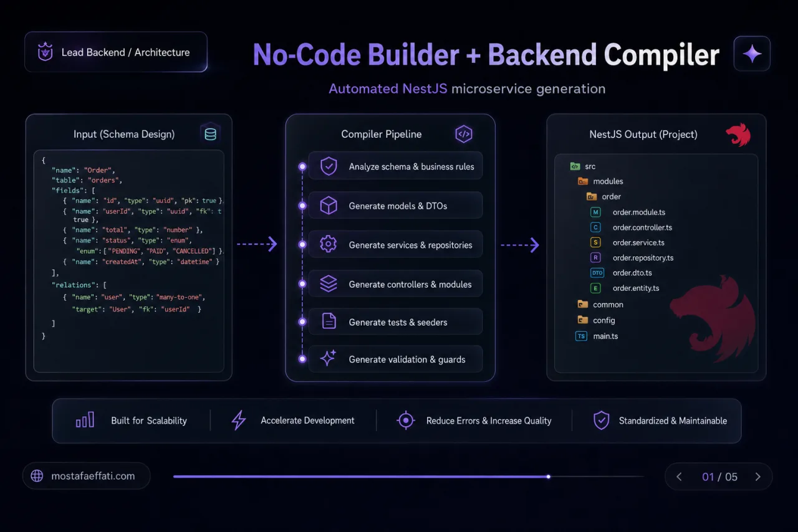Select order.repository.ts in the tree
The image size is (798, 532).
[643, 257]
